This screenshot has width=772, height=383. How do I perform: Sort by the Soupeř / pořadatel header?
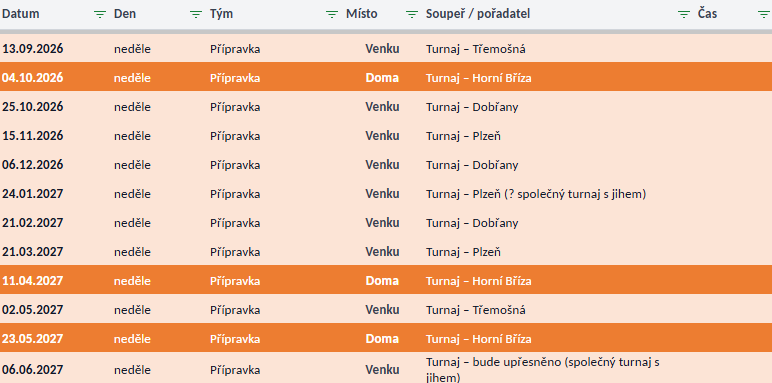(x=478, y=14)
